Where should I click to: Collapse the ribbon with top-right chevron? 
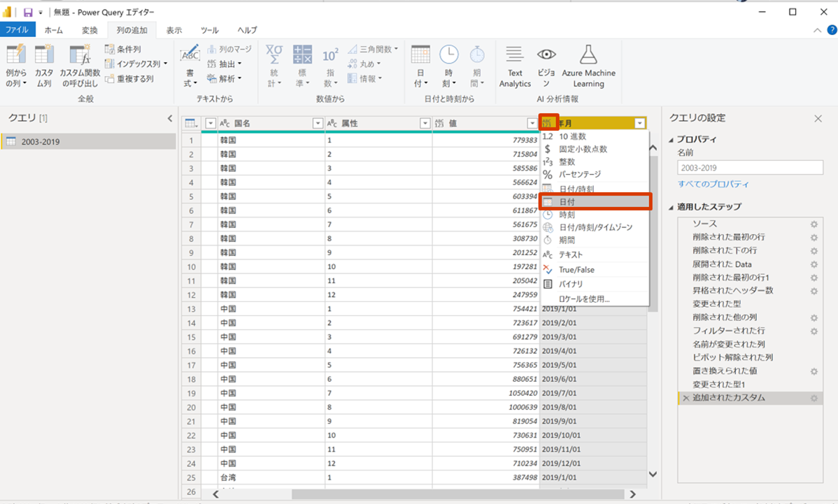(x=816, y=31)
